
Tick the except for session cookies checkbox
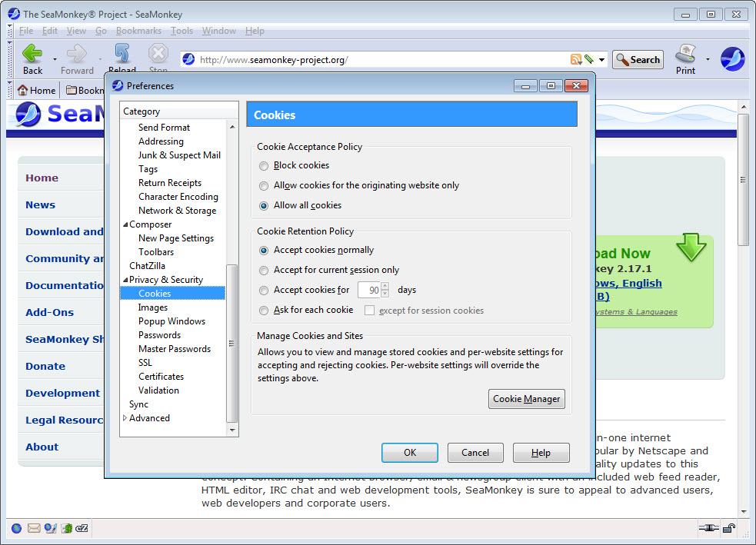point(369,311)
